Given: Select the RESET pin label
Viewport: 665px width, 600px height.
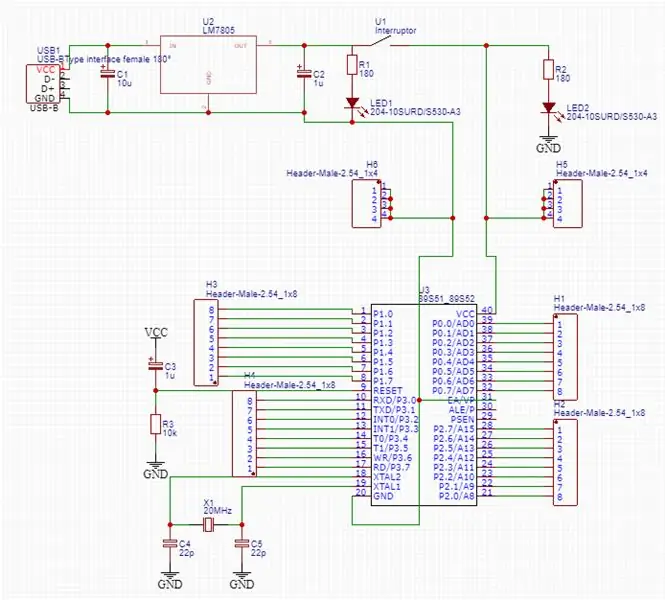Looking at the screenshot, I should tap(388, 390).
